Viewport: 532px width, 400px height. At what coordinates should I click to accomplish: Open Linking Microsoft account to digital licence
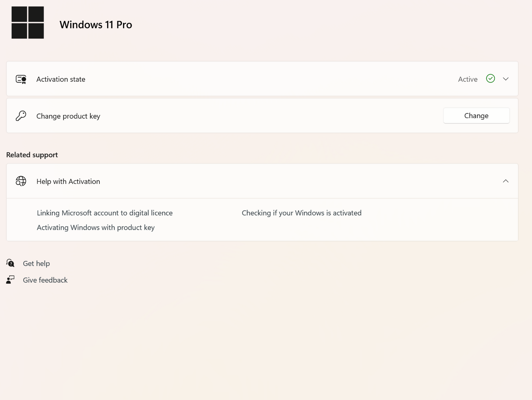pos(105,213)
